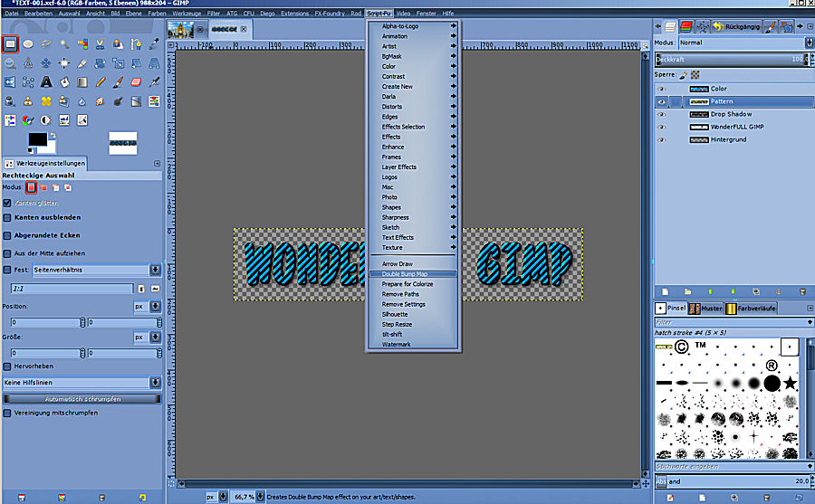
Task: Click the lock alpha channel checkerboard icon
Action: 695,75
